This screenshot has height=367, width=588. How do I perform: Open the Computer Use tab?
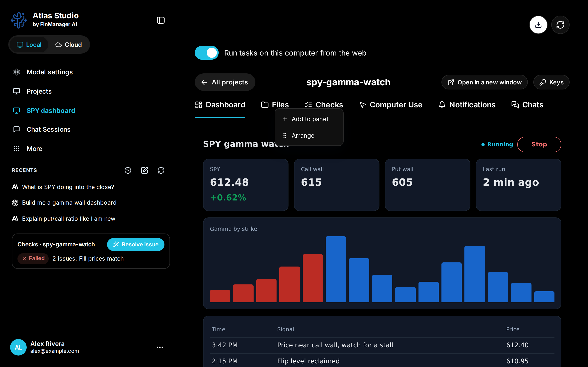[x=391, y=105]
